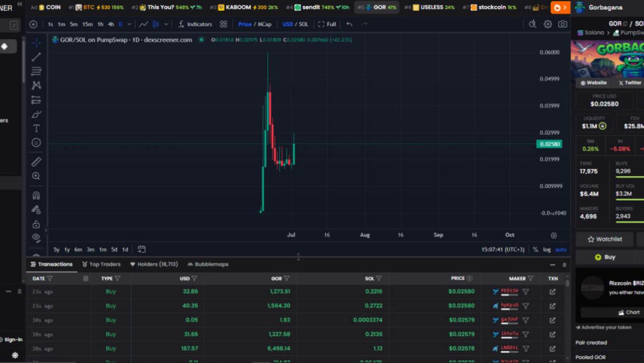Switch to trending USELESS token tab
Viewport: 644px width, 363px height.
point(430,7)
